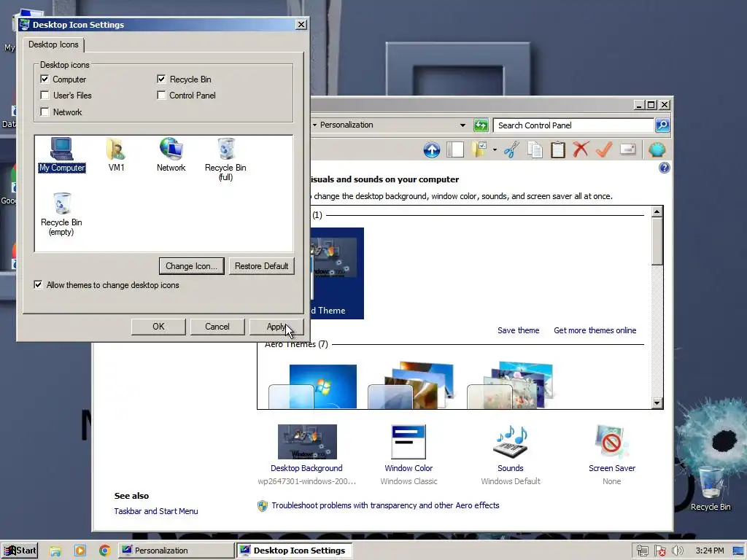
Task: Uncheck the Computer checkbox
Action: pos(44,79)
